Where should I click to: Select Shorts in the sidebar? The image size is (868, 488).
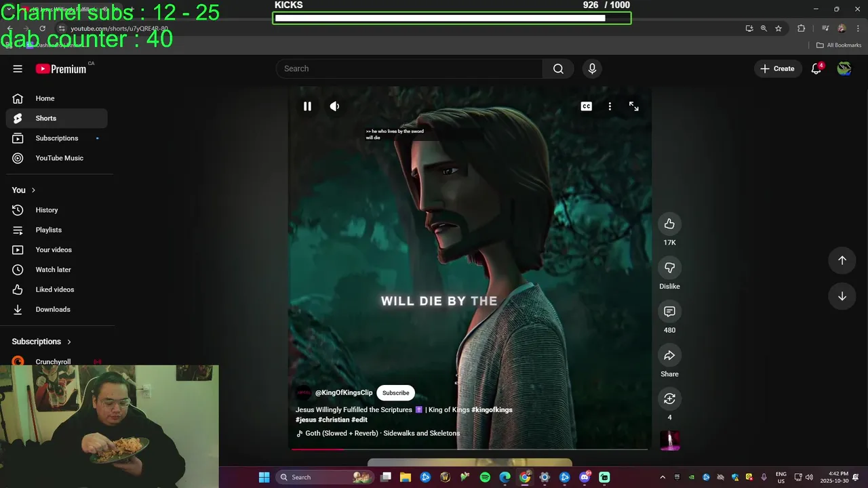point(57,118)
